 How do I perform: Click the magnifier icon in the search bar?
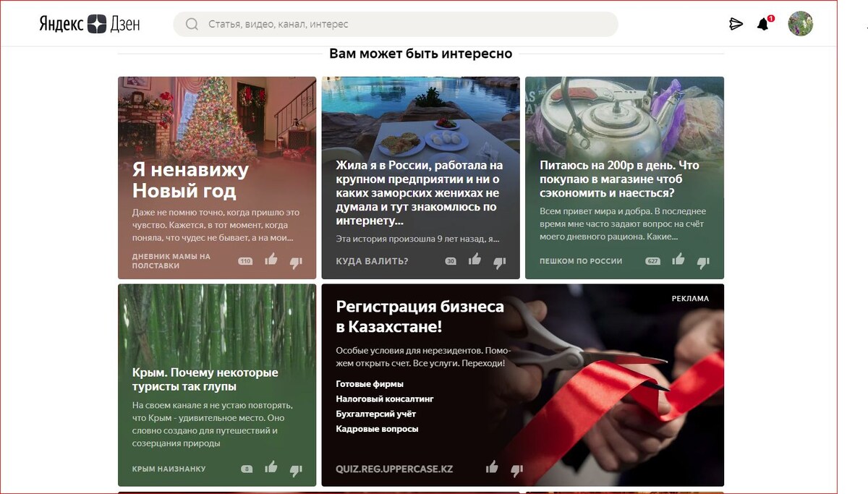[x=190, y=23]
